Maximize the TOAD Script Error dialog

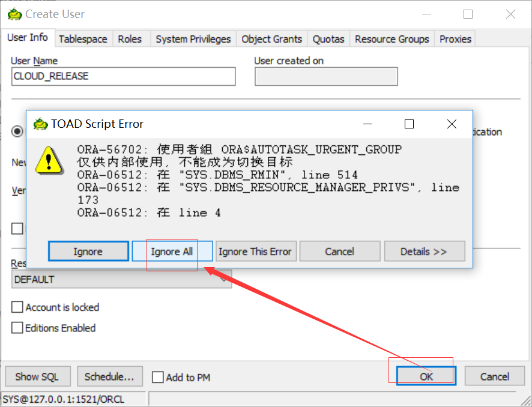click(x=409, y=124)
